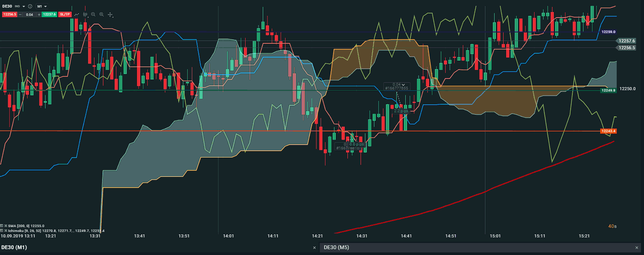Open Ichimoku indicator settings icon

point(2,231)
